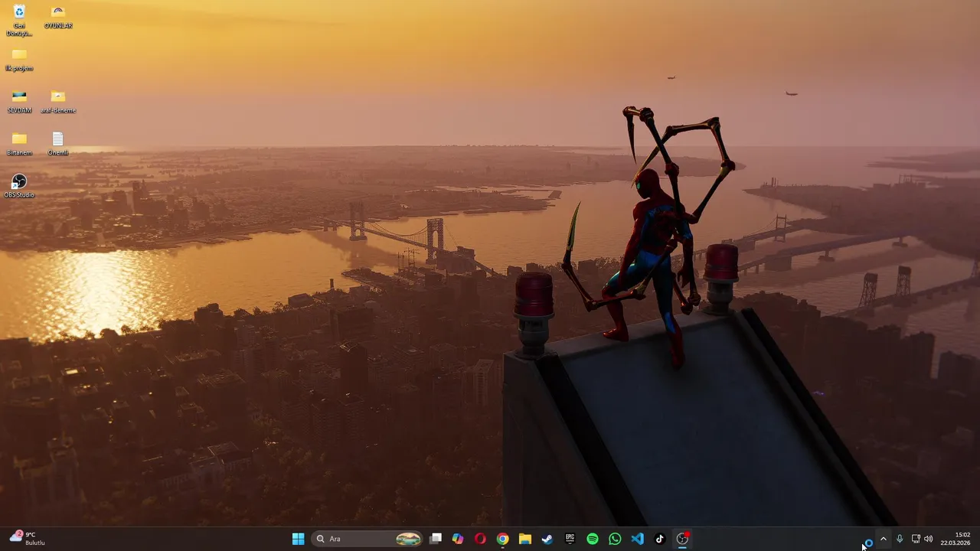Open Visual Studio Code from taskbar
This screenshot has height=551, width=980.
coord(637,539)
